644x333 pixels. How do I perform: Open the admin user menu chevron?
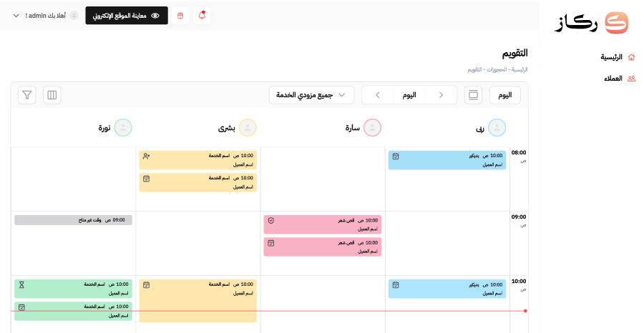[16, 16]
